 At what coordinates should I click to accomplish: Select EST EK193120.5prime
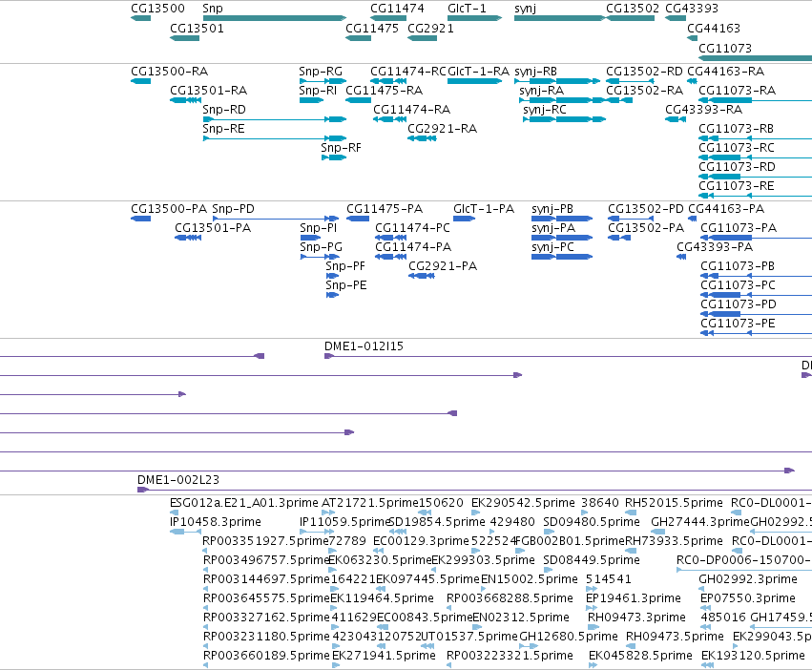pos(708,665)
